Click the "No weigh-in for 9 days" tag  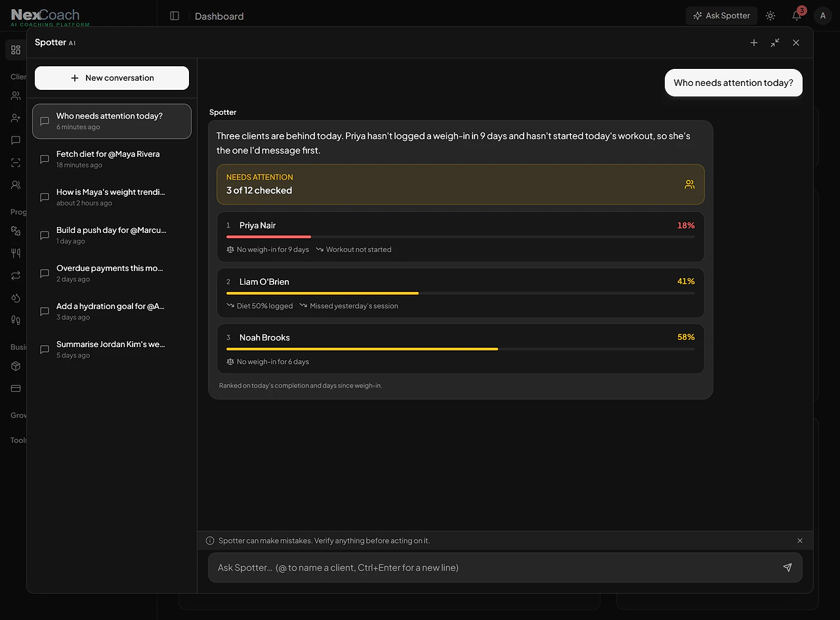268,250
